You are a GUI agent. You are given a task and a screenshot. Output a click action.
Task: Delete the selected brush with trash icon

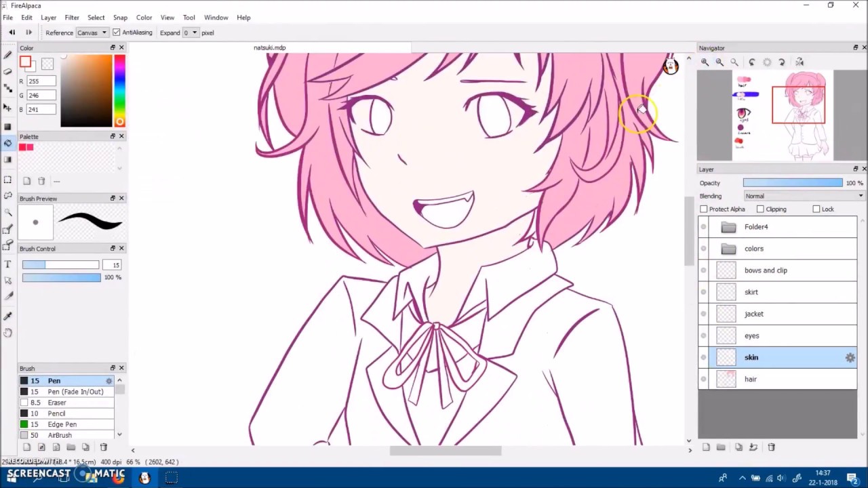[104, 447]
